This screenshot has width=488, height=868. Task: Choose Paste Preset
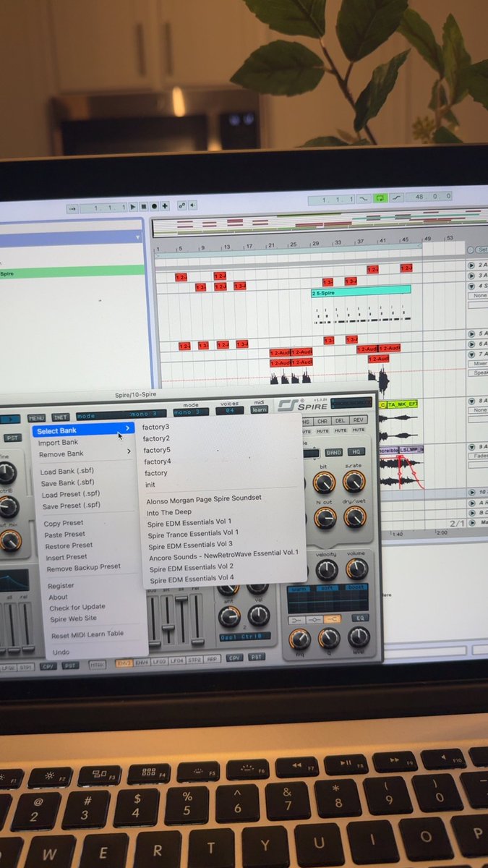click(x=65, y=535)
